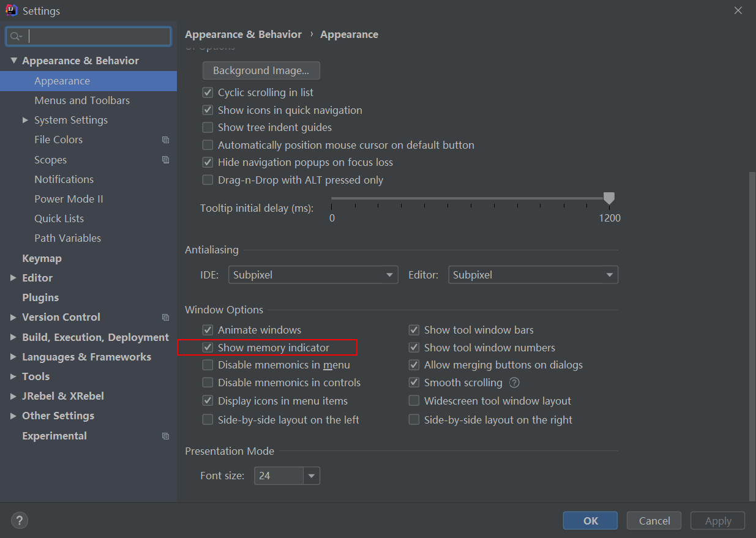Screen dimensions: 756x538
Task: Click the File Colors project-level icon
Action: click(165, 140)
